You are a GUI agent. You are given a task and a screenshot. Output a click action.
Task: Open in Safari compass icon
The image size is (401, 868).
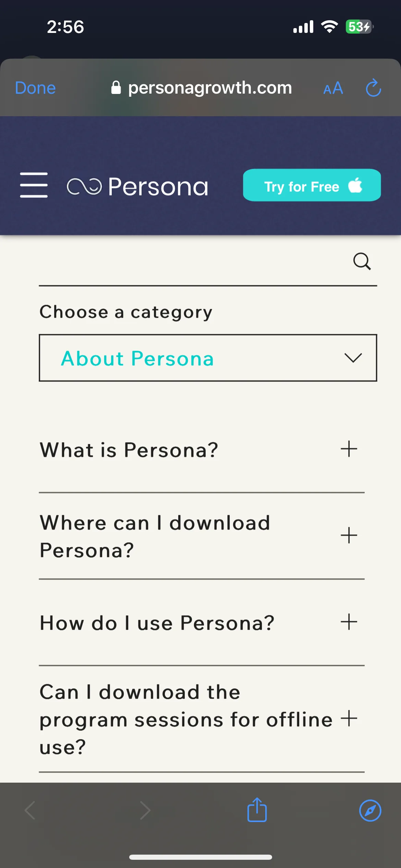370,811
